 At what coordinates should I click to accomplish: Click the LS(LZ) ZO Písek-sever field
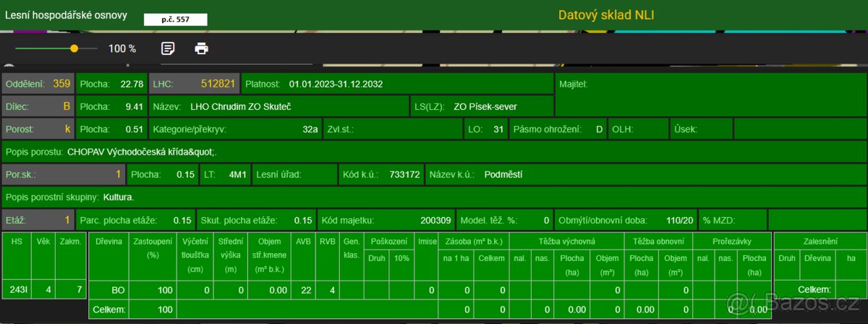pos(482,107)
